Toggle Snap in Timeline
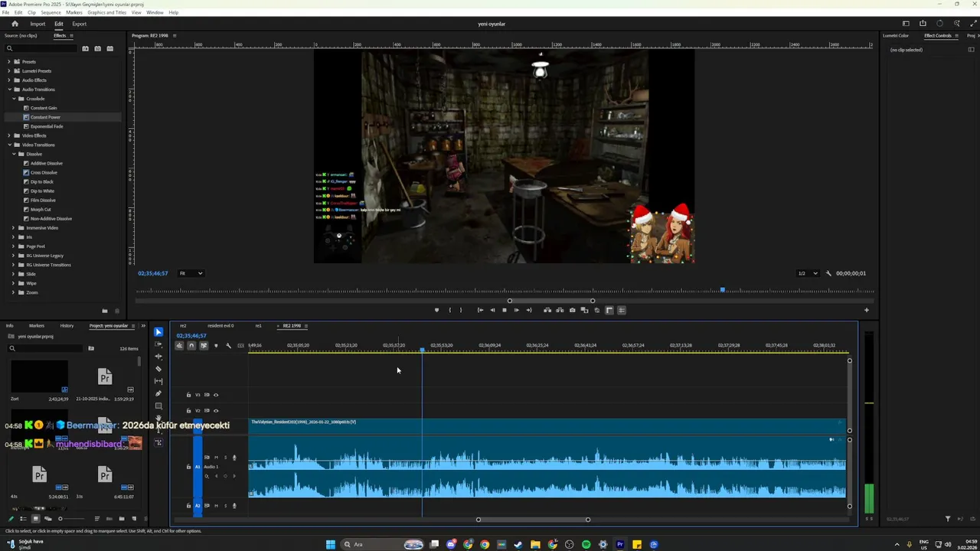The width and height of the screenshot is (980, 551). (x=191, y=346)
